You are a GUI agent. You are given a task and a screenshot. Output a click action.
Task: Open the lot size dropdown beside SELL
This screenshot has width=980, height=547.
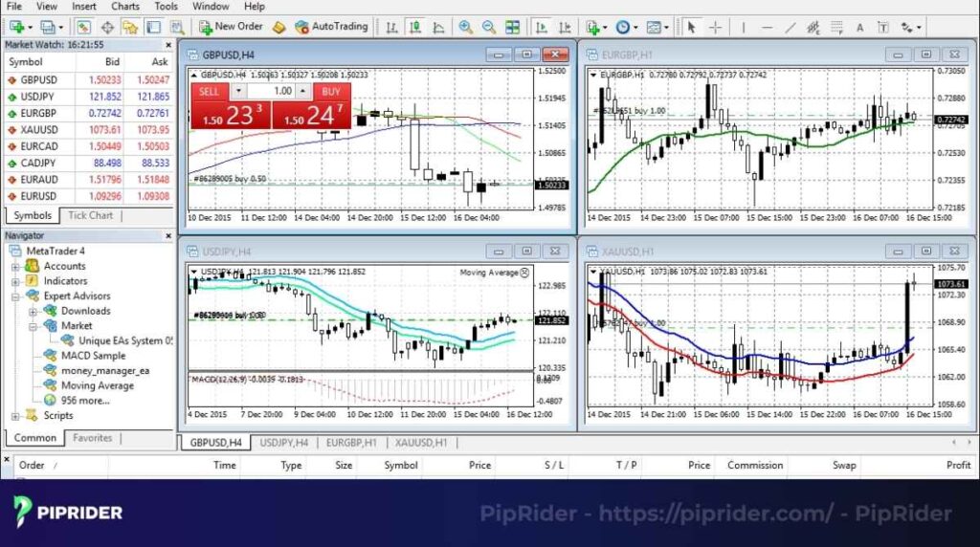(238, 91)
